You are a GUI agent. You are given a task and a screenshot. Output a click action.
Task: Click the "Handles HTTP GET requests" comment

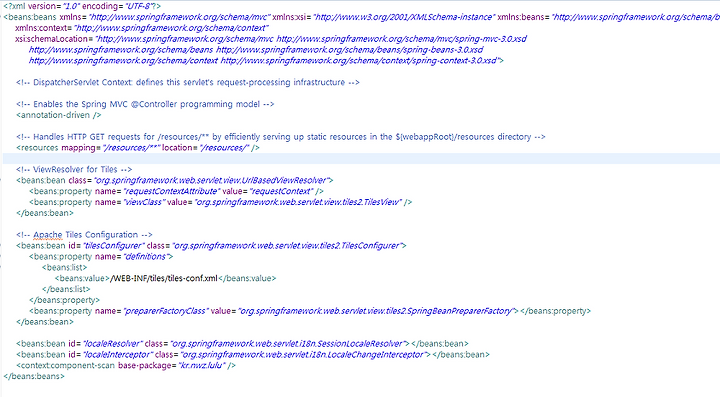coord(281,137)
